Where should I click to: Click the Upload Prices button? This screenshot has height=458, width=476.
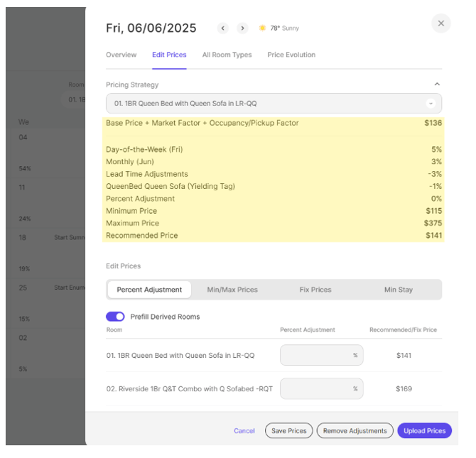coord(424,431)
